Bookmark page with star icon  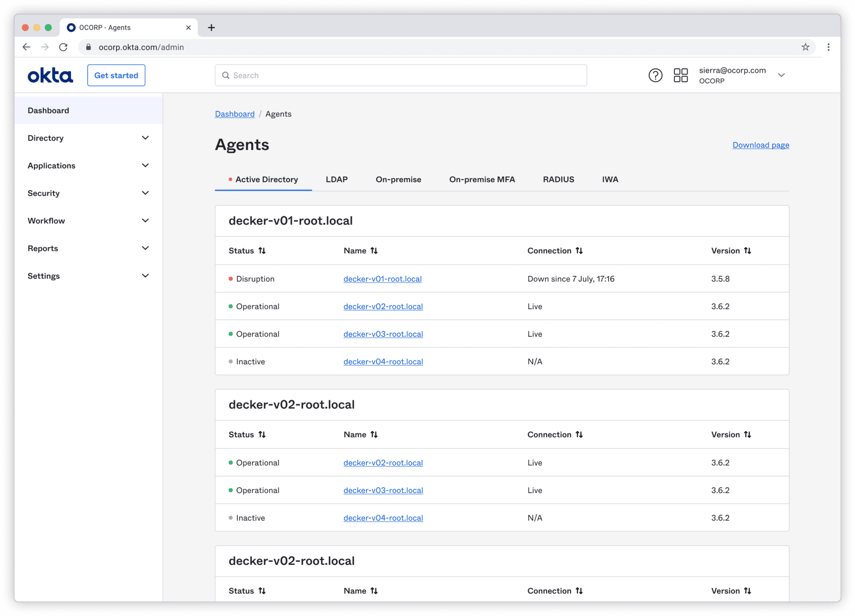(805, 47)
